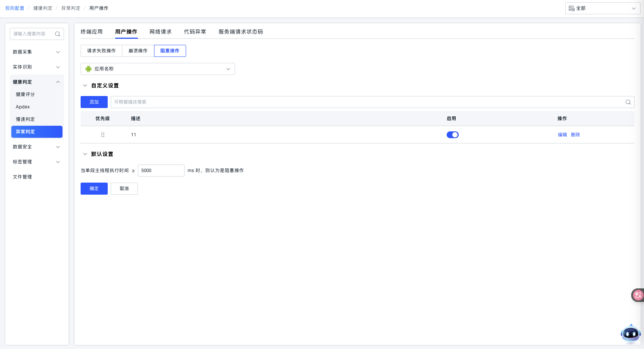Select the 崩溃操作 sub-tab
The width and height of the screenshot is (644, 349).
pos(138,51)
